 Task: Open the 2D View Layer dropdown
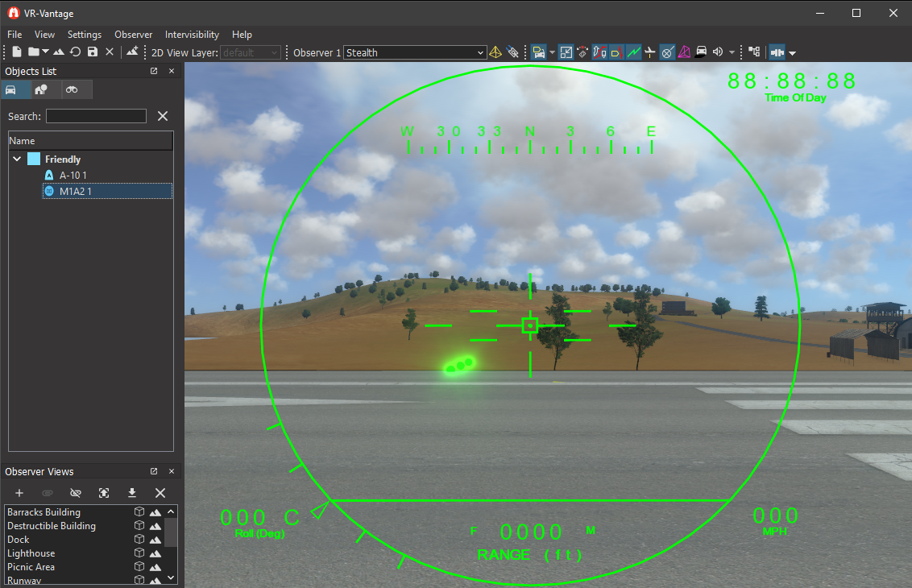coord(250,53)
